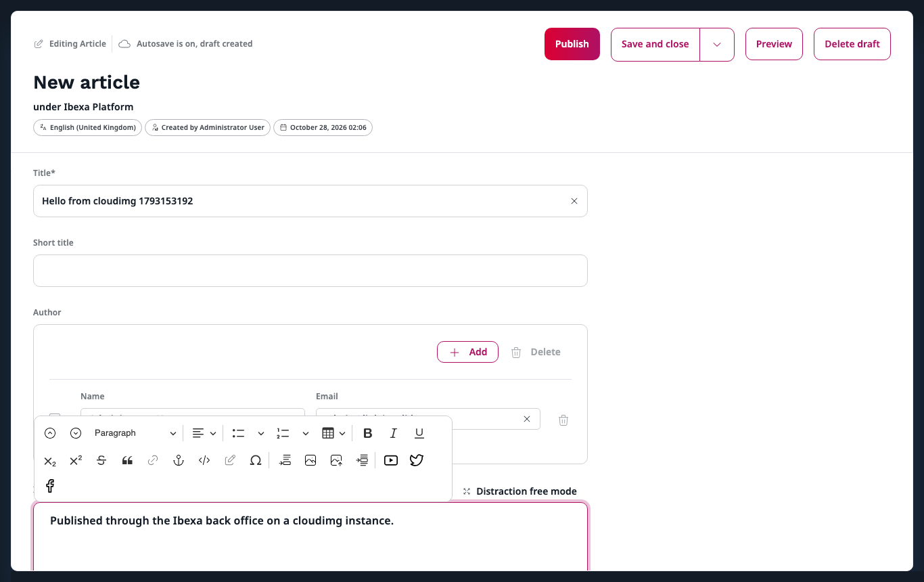924x582 pixels.
Task: Click into the Short title field
Action: [310, 271]
